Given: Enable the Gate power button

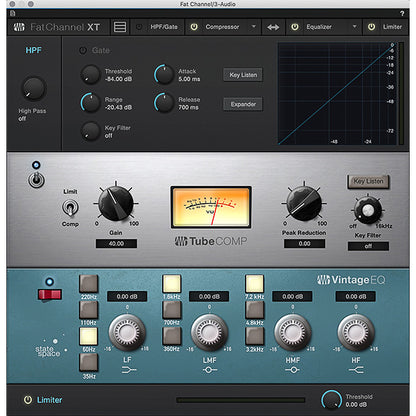Looking at the screenshot, I should (83, 51).
